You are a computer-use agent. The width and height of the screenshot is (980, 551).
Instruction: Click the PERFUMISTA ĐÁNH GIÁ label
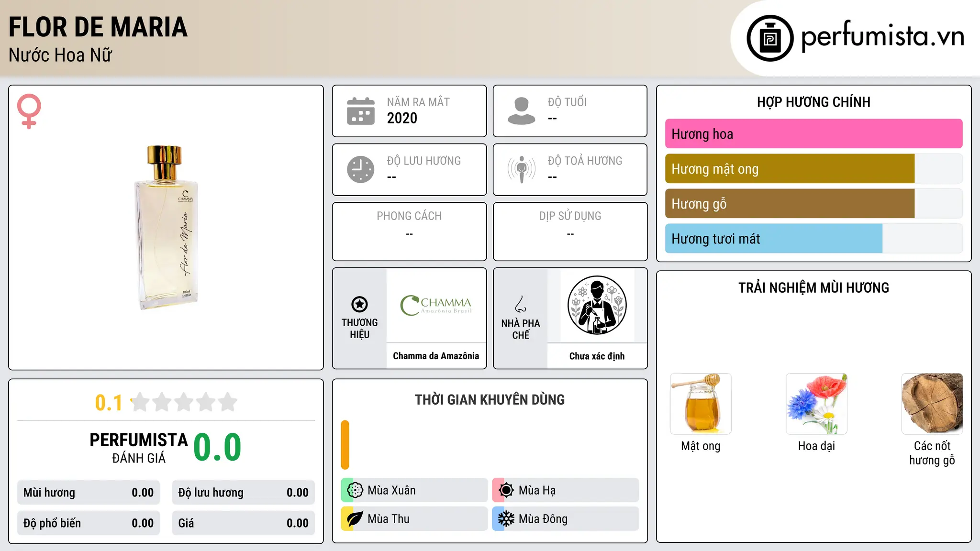(139, 448)
